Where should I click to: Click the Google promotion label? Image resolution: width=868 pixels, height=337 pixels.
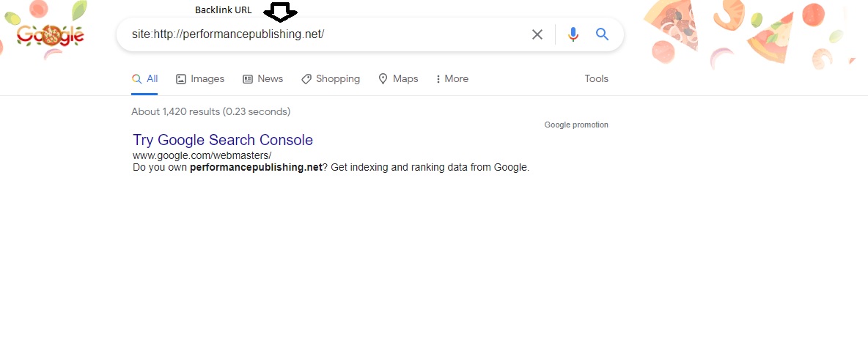[x=576, y=125]
